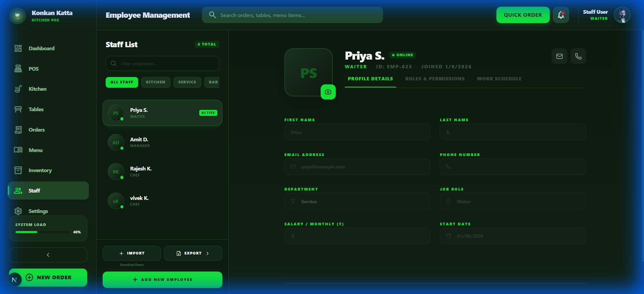644x294 pixels.
Task: Open the POS register icon
Action: pos(18,69)
